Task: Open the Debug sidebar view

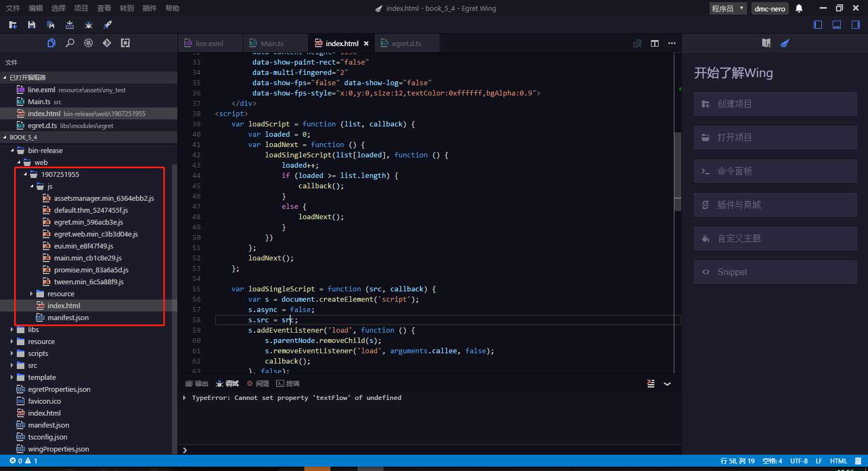Action: click(88, 43)
